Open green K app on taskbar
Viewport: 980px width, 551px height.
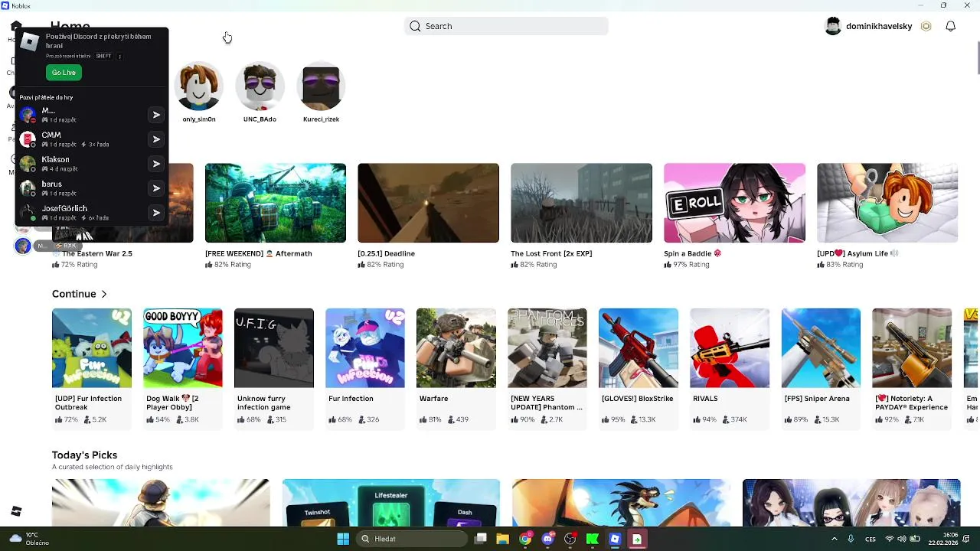coord(592,539)
